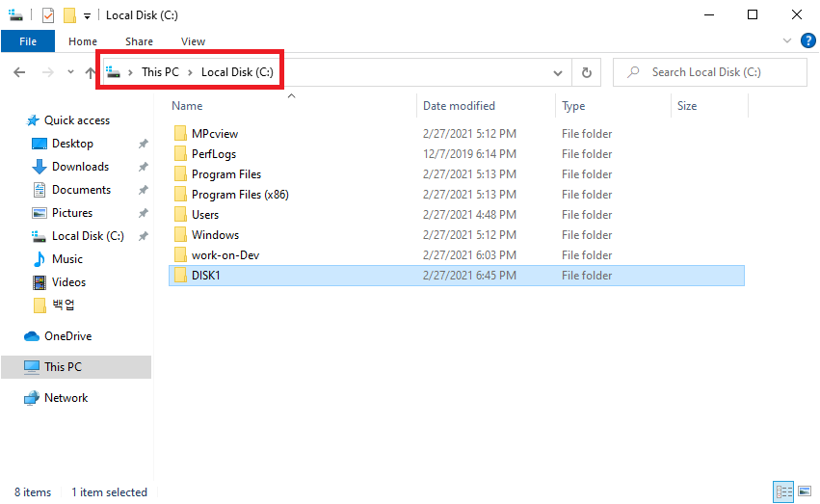Click the pin icon next to Documents
Image resolution: width=820 pixels, height=504 pixels.
pyautogui.click(x=144, y=190)
